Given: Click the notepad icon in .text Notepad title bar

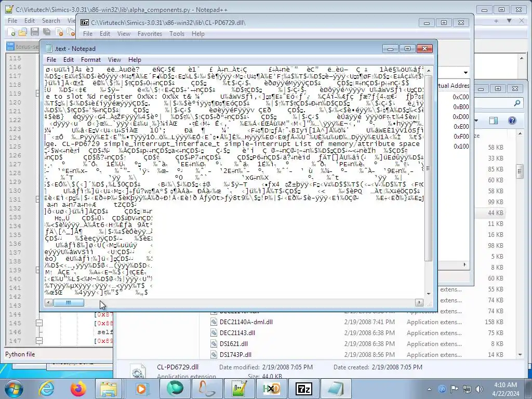Looking at the screenshot, I should 49,48.
